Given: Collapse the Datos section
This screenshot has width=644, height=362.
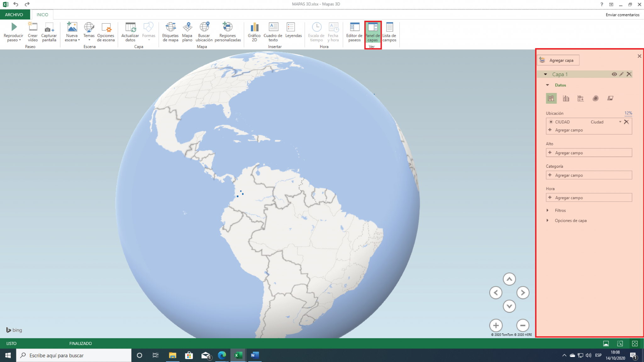Looking at the screenshot, I should pos(547,85).
